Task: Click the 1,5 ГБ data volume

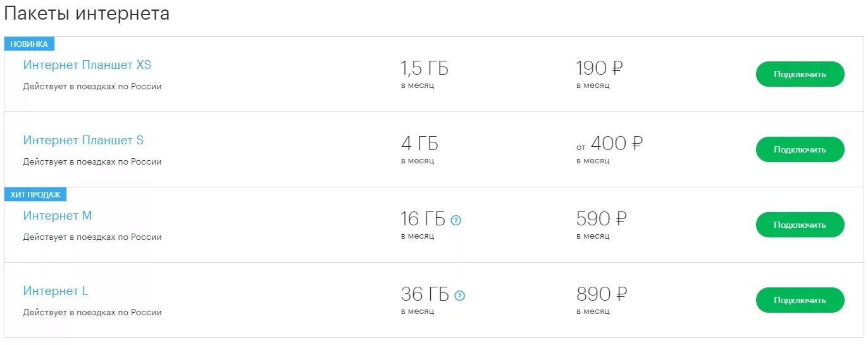Action: pyautogui.click(x=425, y=68)
